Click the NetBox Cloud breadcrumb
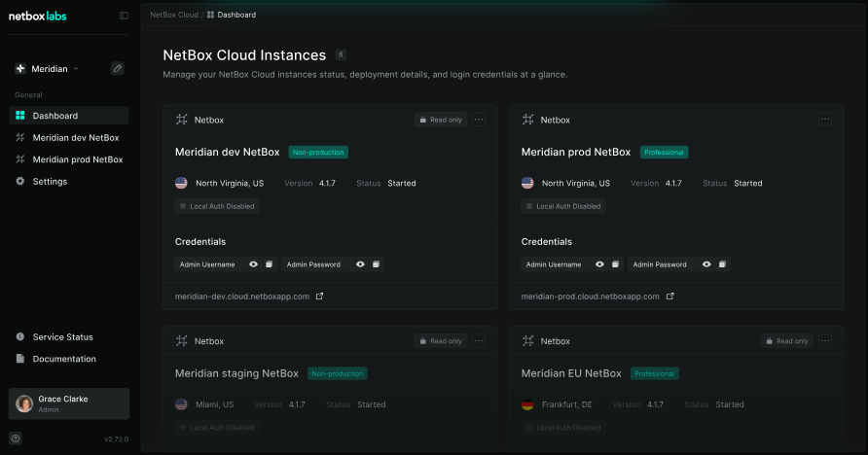This screenshot has height=455, width=868. pyautogui.click(x=174, y=16)
